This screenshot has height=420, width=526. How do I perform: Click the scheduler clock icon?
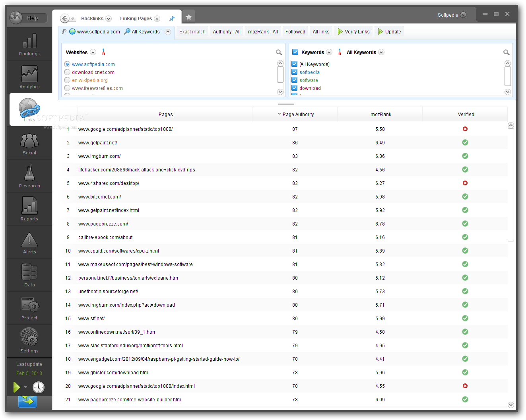click(x=39, y=387)
